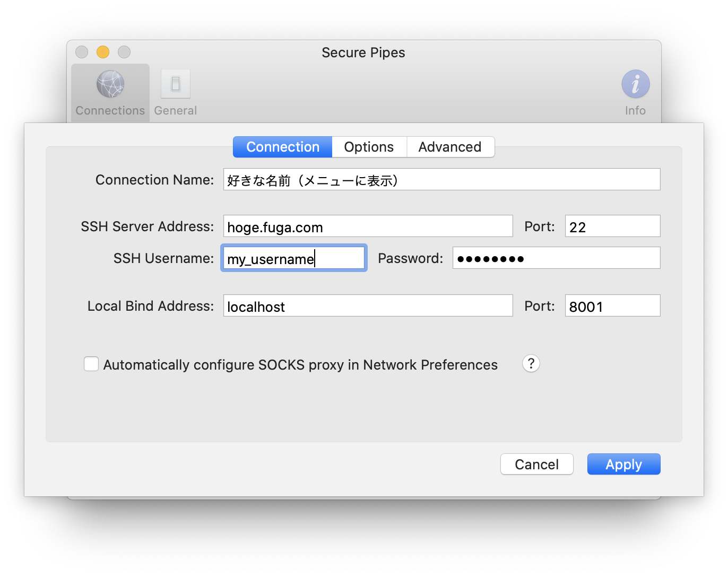The image size is (728, 578).
Task: Click the Secure Pipes window title
Action: 363,52
